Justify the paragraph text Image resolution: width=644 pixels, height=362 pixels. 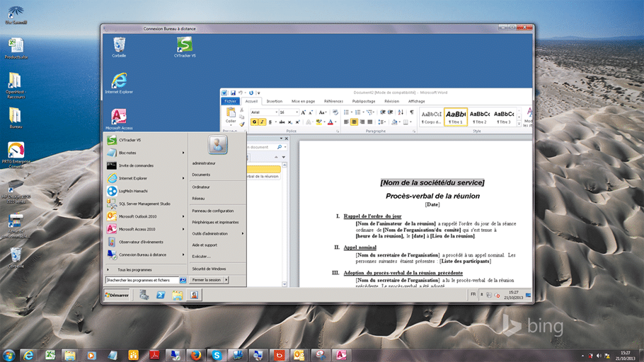(x=370, y=122)
